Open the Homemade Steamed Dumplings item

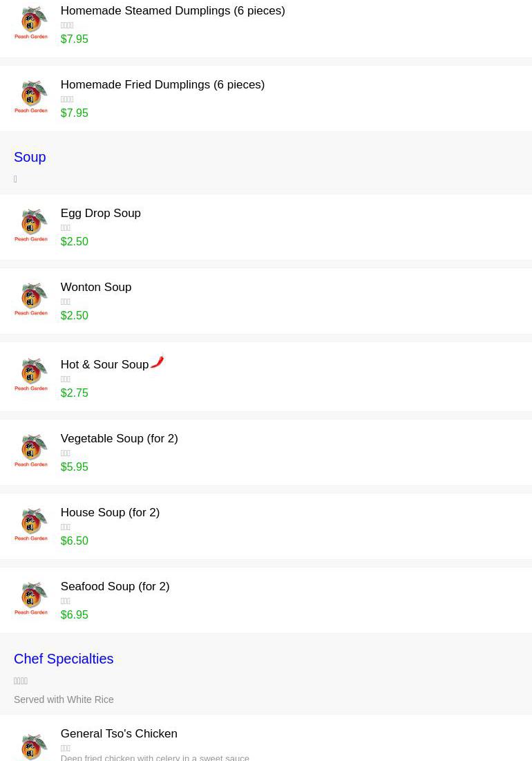(172, 11)
